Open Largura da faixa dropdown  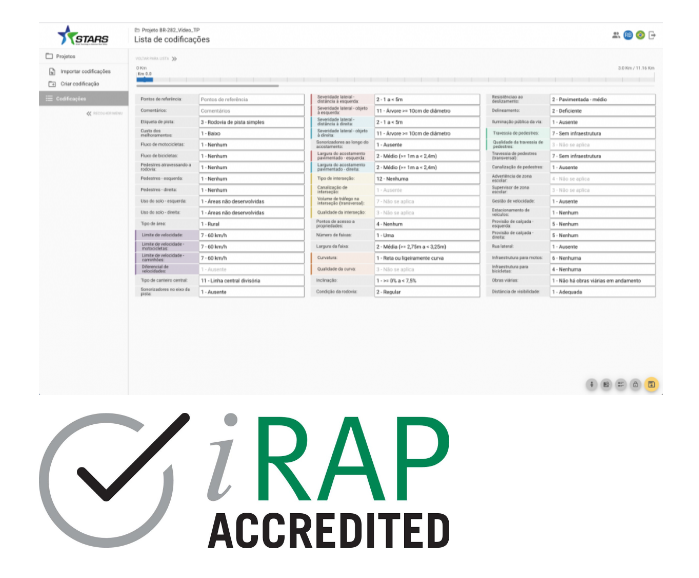427,246
